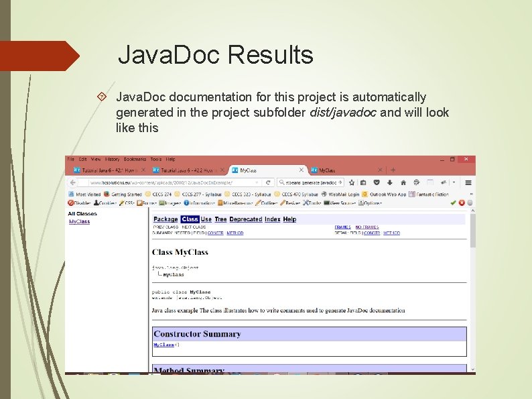This screenshot has width=532, height=399.
Task: Switch to the second Tutorial Java 6 tab
Action: (x=188, y=170)
